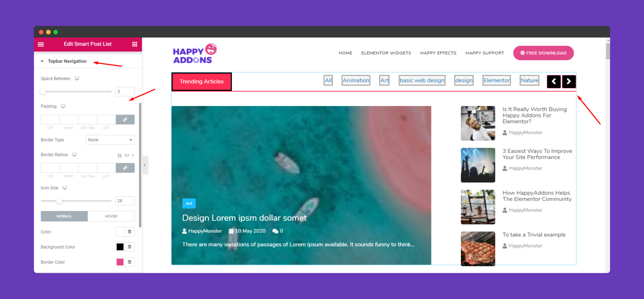Click the HappyMonster author on the featured post
The image size is (644, 299).
[202, 231]
